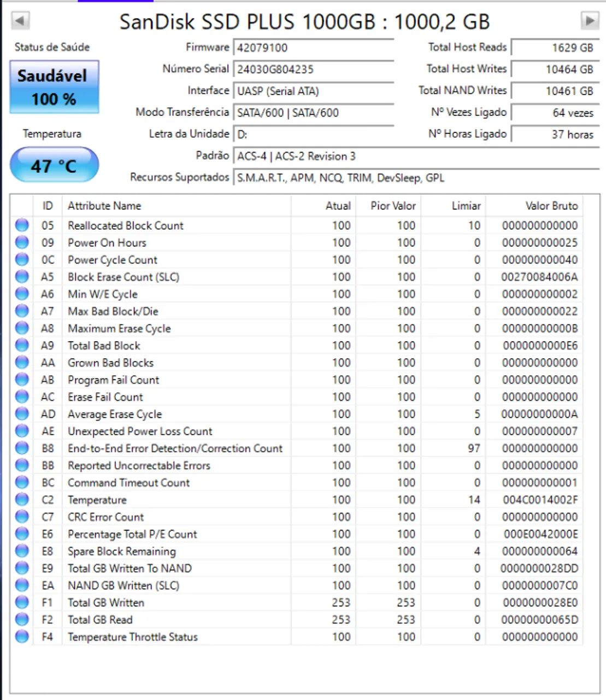
Task: Click status icon for Total Bad Block
Action: (22, 345)
